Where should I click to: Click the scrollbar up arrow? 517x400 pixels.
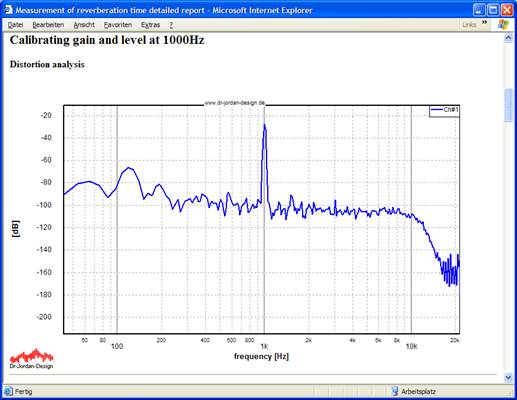(508, 38)
